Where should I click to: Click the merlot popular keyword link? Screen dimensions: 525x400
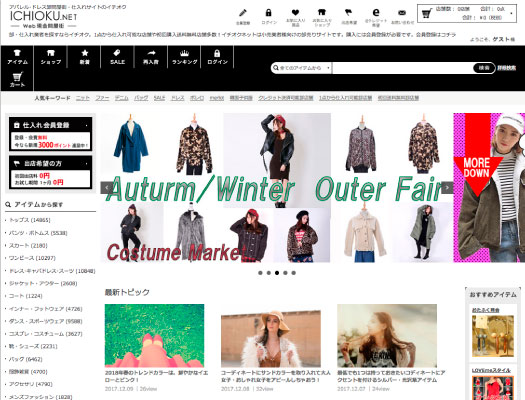217,98
